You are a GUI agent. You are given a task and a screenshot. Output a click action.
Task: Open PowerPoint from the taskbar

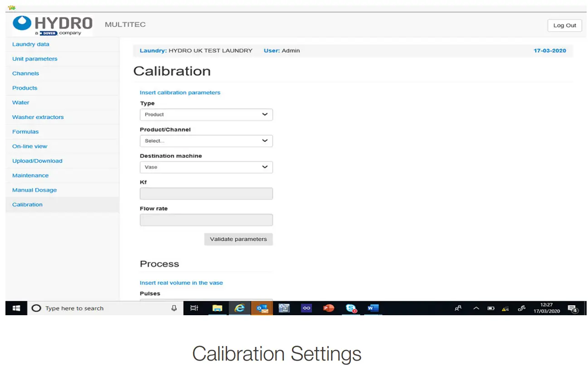pos(329,308)
